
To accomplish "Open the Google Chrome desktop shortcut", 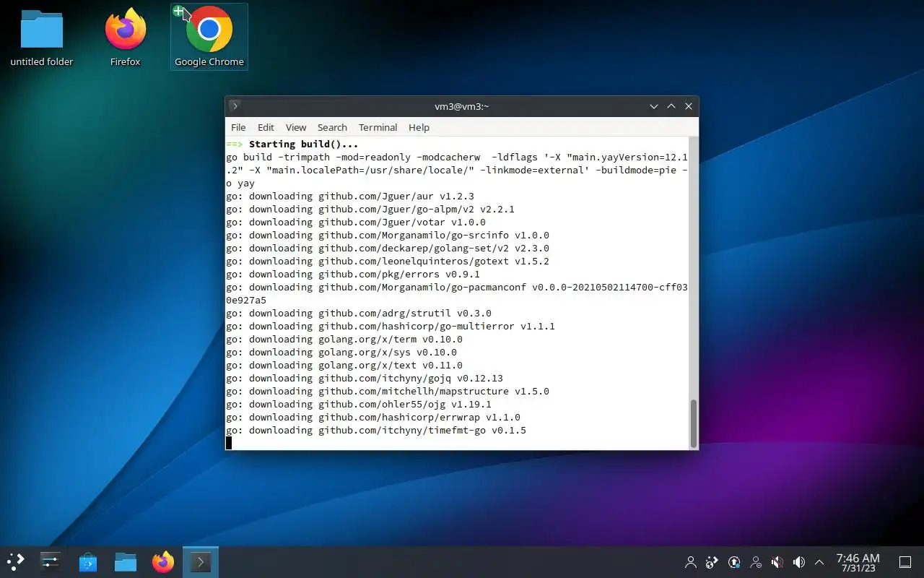I will (209, 38).
